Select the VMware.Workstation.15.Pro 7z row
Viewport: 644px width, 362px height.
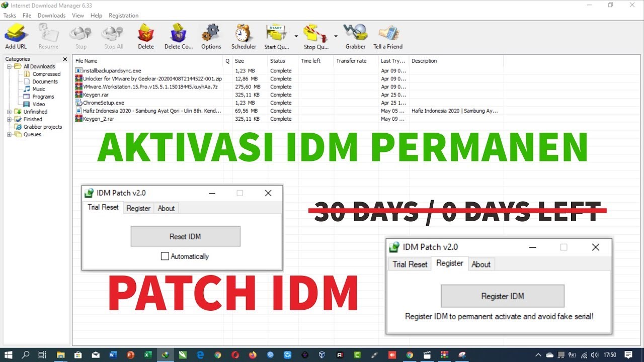(x=288, y=87)
